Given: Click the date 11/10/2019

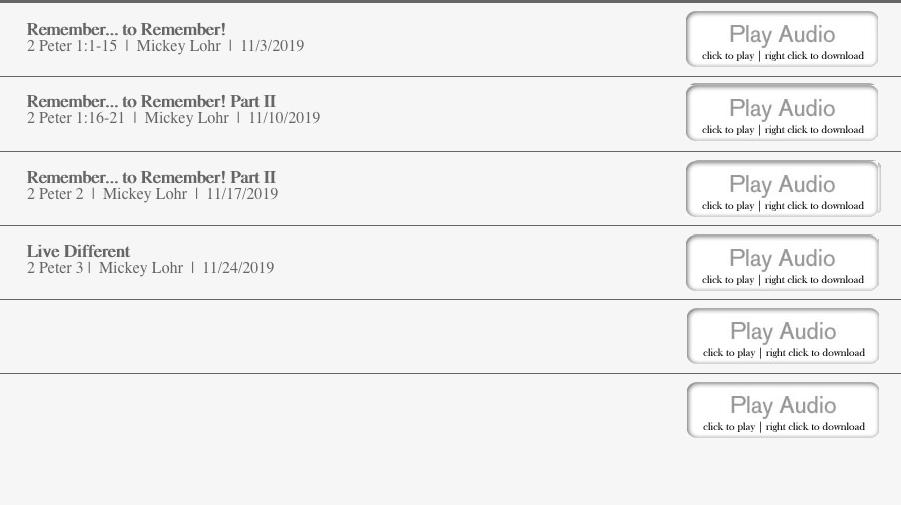Looking at the screenshot, I should pos(284,118).
